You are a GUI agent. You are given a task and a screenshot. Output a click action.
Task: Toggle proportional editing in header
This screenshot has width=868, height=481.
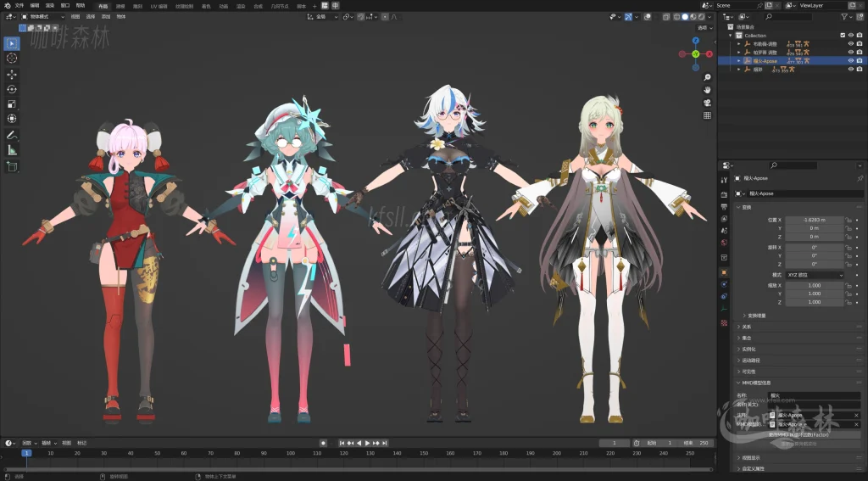pyautogui.click(x=385, y=17)
